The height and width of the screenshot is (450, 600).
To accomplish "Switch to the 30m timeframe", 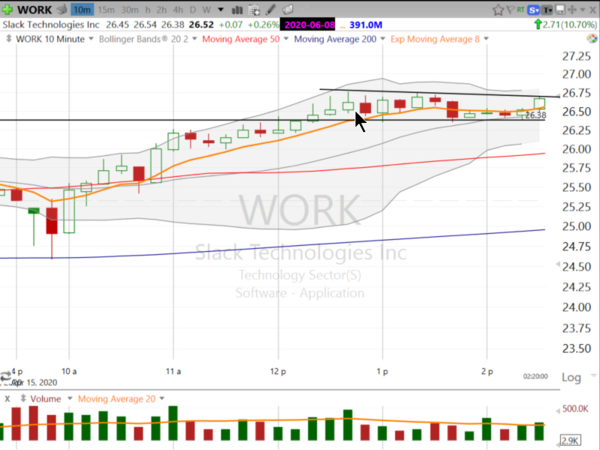I will (130, 10).
